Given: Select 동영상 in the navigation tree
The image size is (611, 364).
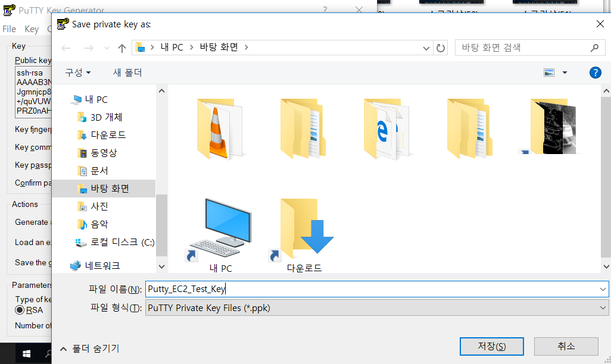Looking at the screenshot, I should coord(104,153).
